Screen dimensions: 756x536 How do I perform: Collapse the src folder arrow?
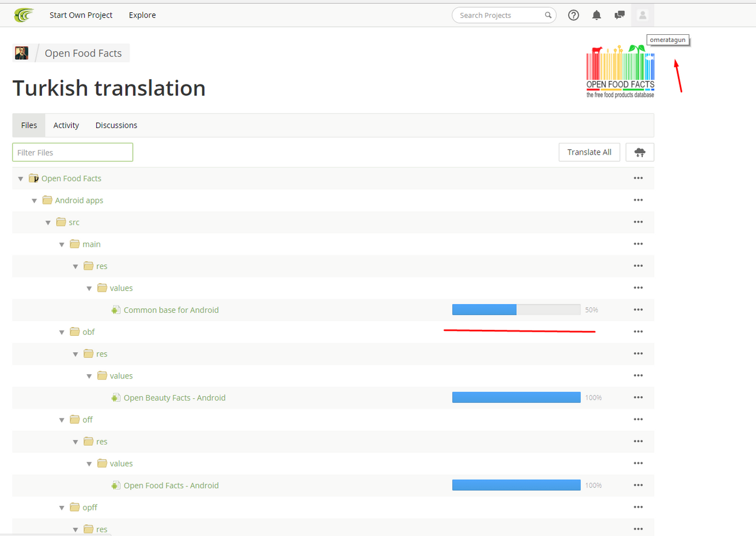point(48,223)
